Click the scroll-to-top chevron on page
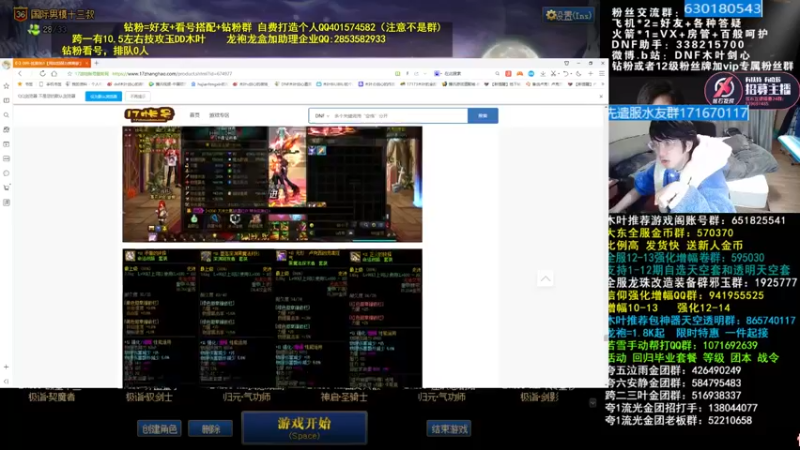Screen dimensions: 800x450 [x=545, y=279]
